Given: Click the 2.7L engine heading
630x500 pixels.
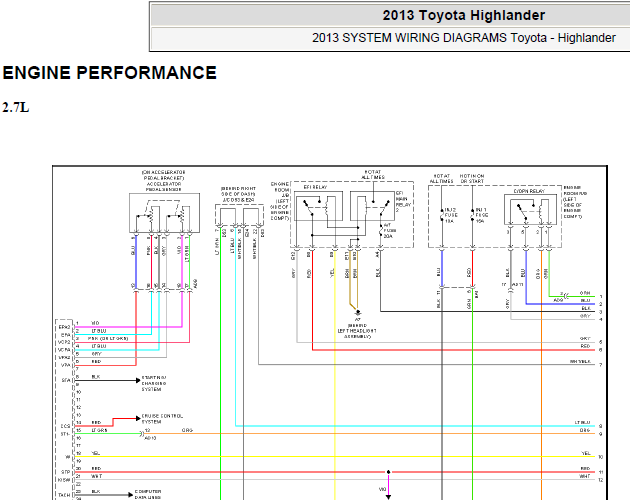Looking at the screenshot, I should (x=16, y=108).
